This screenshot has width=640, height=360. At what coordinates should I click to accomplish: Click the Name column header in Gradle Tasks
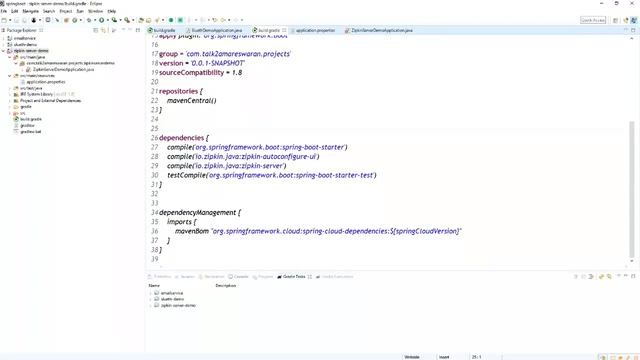(154, 286)
